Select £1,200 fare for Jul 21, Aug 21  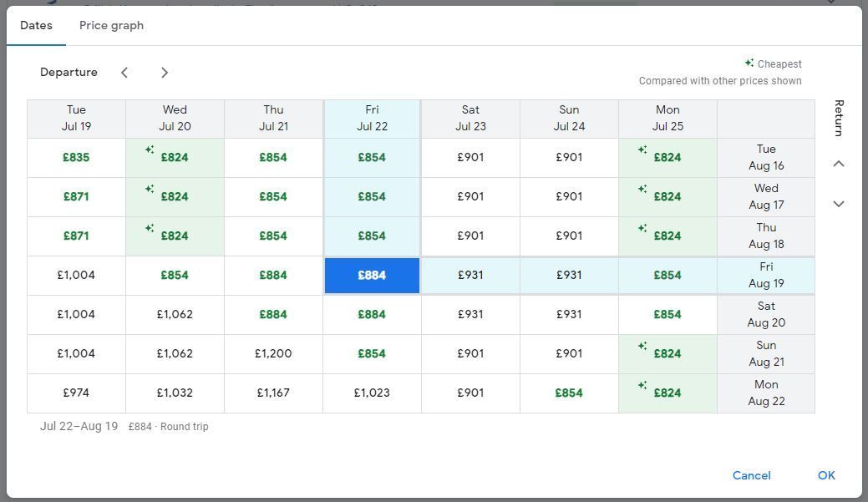(x=273, y=353)
